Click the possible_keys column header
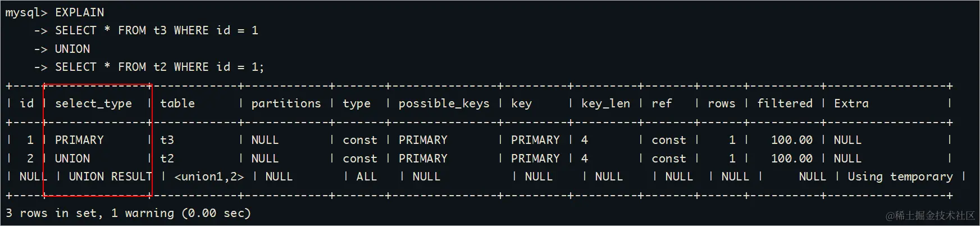Viewport: 980px width, 226px height. (444, 103)
